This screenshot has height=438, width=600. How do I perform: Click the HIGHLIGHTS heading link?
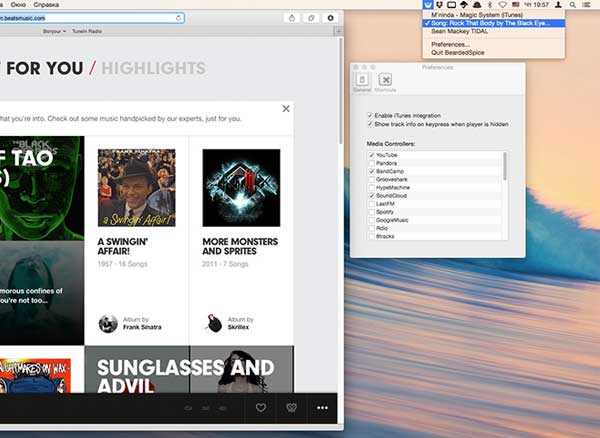pos(153,68)
